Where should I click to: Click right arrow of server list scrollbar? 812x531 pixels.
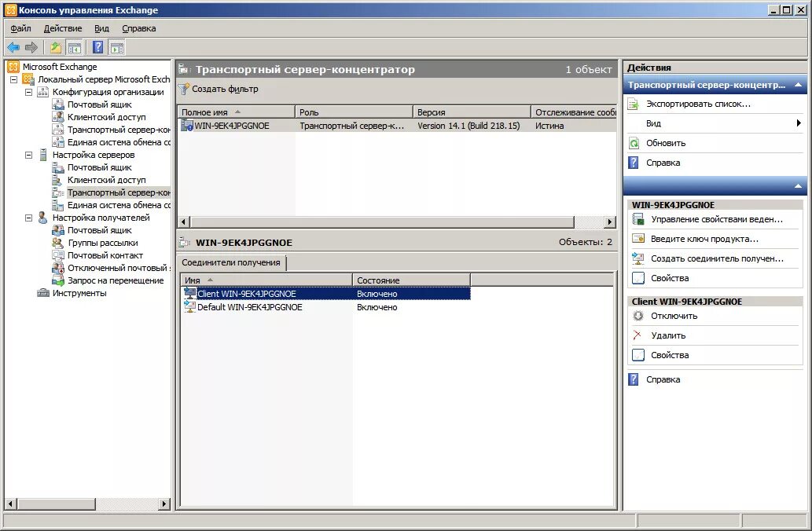[610, 222]
